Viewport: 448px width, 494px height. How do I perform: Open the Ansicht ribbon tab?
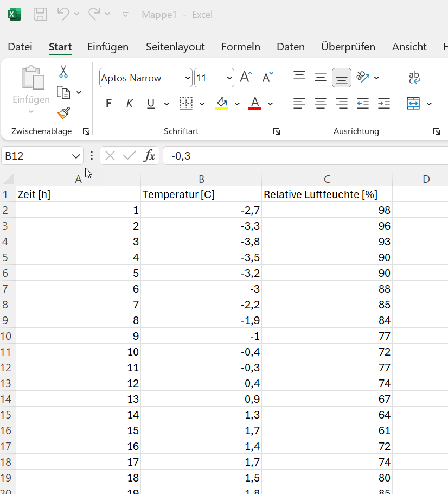(409, 47)
